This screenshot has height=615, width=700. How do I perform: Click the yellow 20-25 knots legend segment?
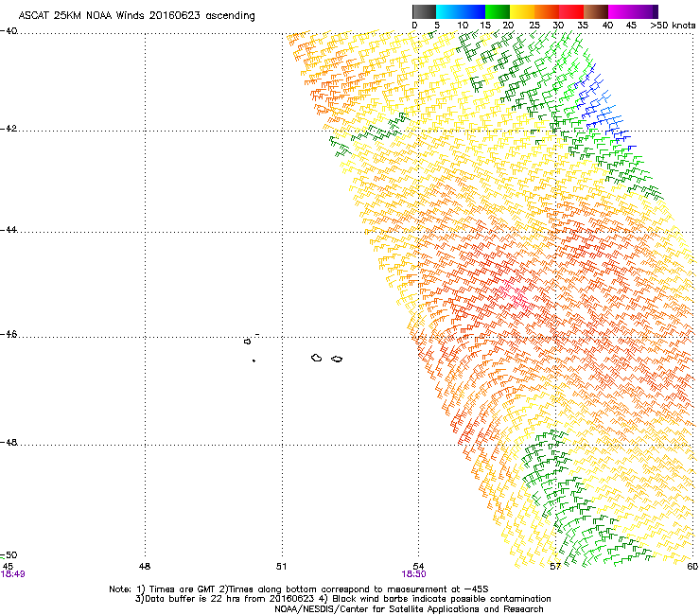click(x=522, y=11)
